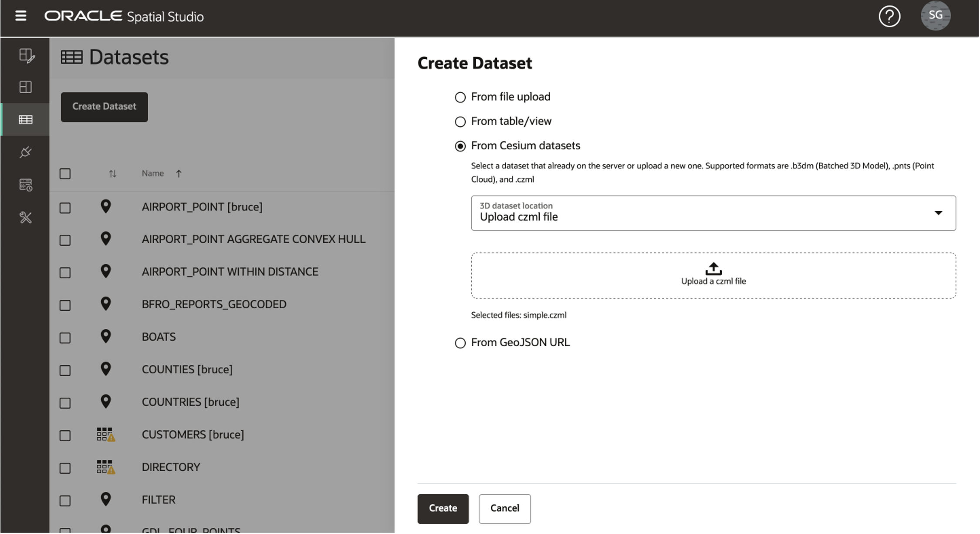The image size is (980, 534).
Task: Toggle the select-all datasets checkbox
Action: 64,173
